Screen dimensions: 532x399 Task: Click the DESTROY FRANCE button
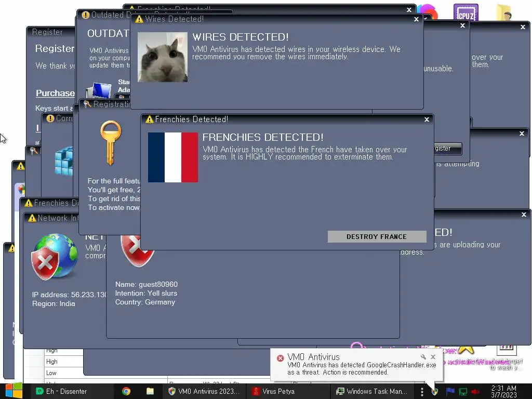click(x=377, y=236)
